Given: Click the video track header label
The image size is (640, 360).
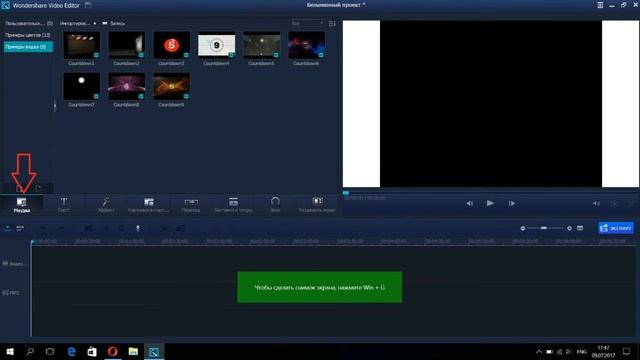Looking at the screenshot, I should [15, 264].
